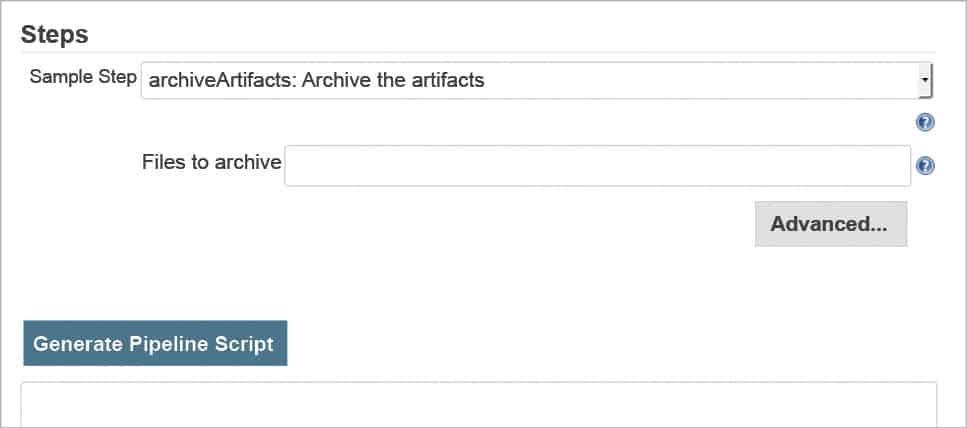This screenshot has height=428, width=967.
Task: Click the help icon below Sample Step dropdown
Action: [925, 123]
